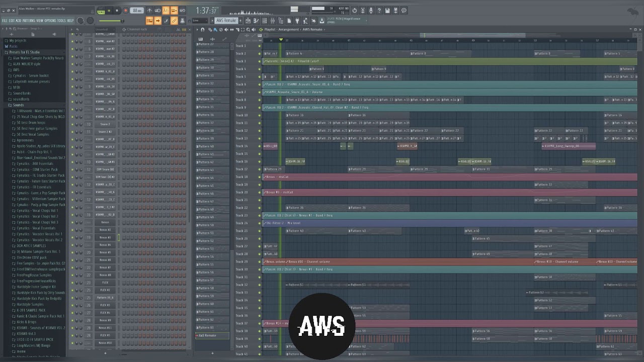
Task: Click the speech bubble news icon
Action: pyautogui.click(x=404, y=11)
